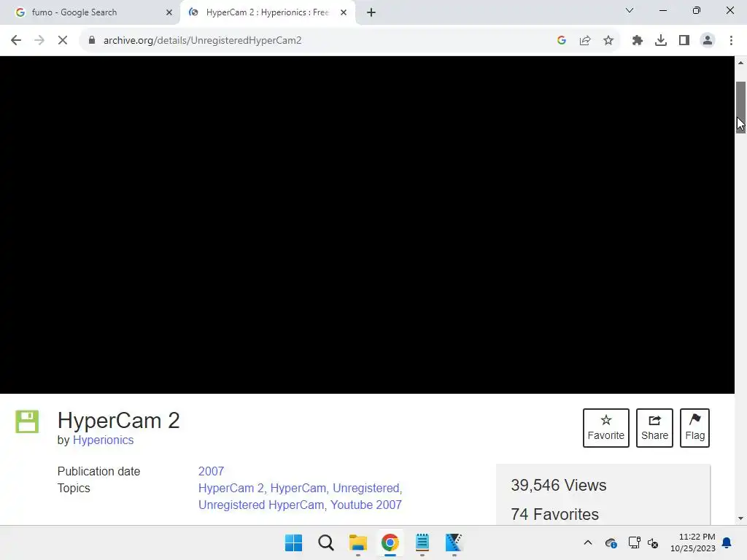Click the muted volume tray icon
Viewport: 747px width, 560px height.
653,542
